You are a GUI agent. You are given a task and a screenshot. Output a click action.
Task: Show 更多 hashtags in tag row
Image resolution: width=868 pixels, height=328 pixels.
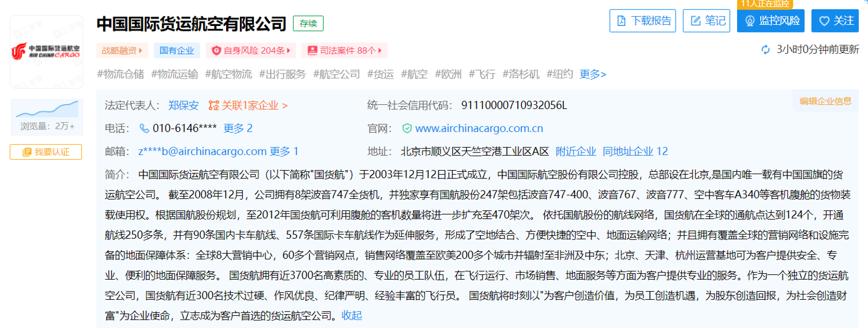pyautogui.click(x=593, y=74)
